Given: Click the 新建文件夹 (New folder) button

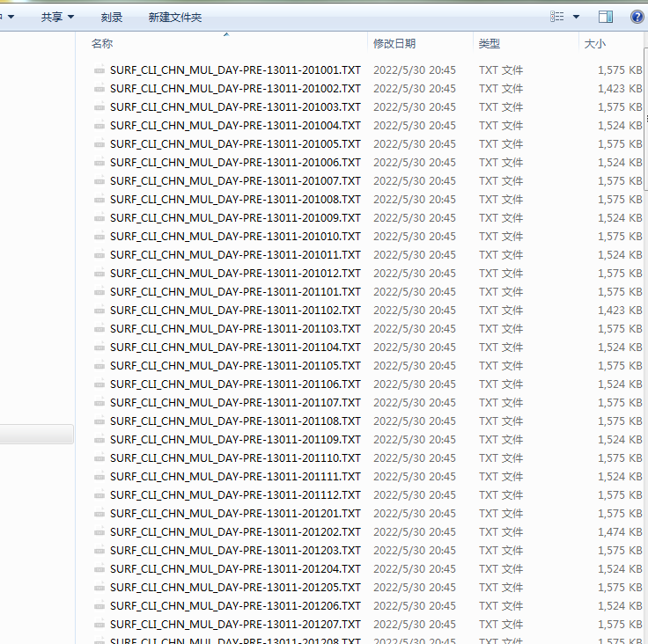Looking at the screenshot, I should (175, 17).
